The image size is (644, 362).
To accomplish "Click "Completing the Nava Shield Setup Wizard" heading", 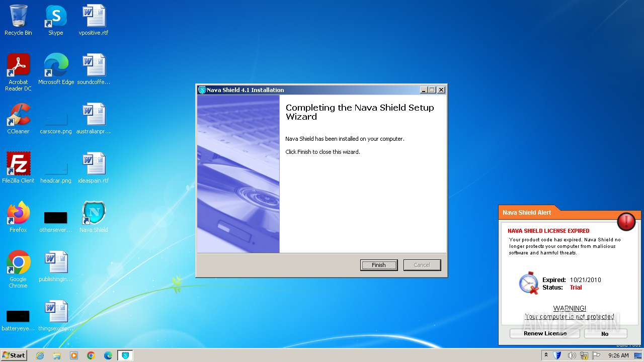I will [x=360, y=112].
